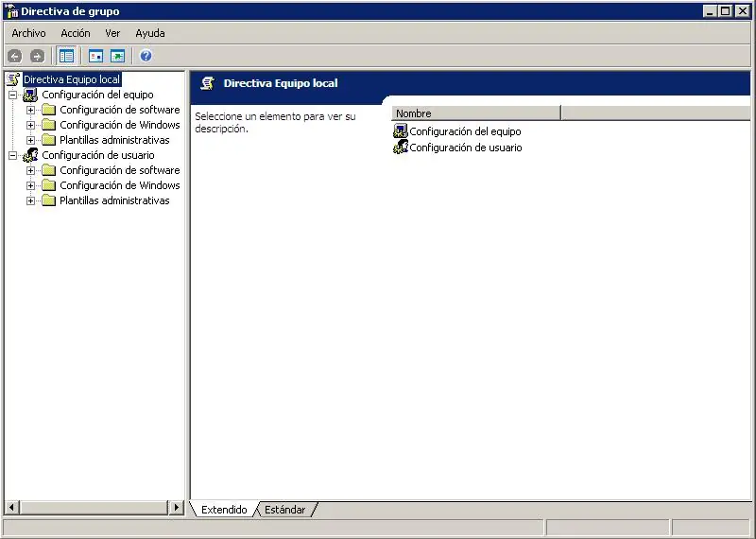Viewport: 756px width, 539px height.
Task: Click the Properties toolbar icon
Action: click(x=95, y=57)
